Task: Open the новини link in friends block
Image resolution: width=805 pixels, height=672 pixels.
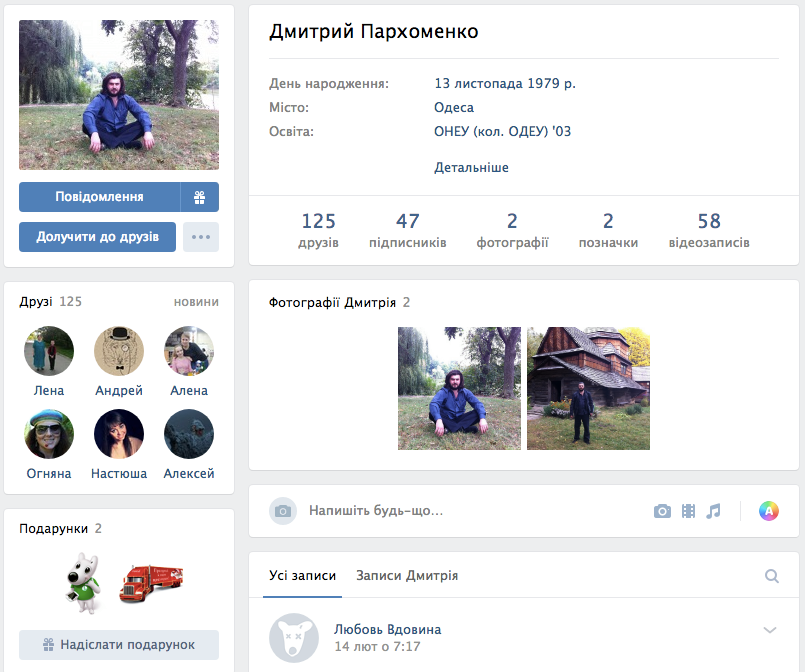Action: pos(196,301)
